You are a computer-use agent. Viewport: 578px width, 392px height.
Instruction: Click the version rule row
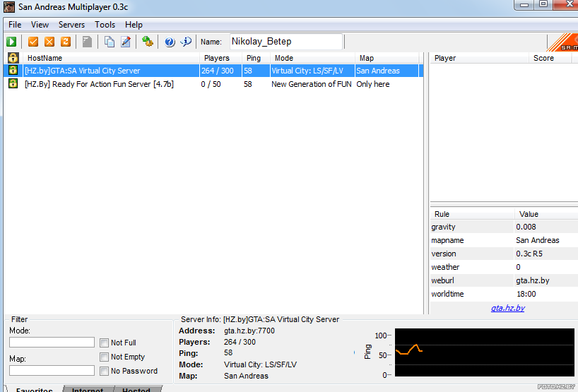(x=504, y=254)
